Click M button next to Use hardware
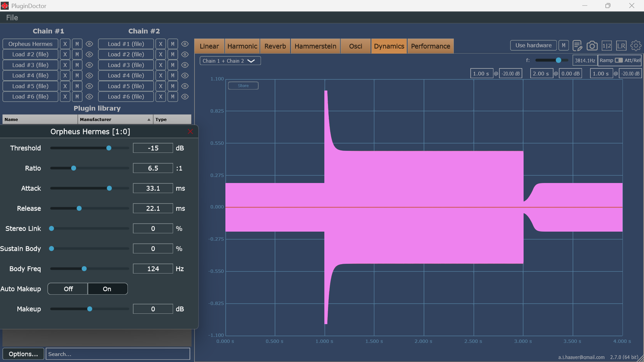644x362 pixels. coord(563,45)
